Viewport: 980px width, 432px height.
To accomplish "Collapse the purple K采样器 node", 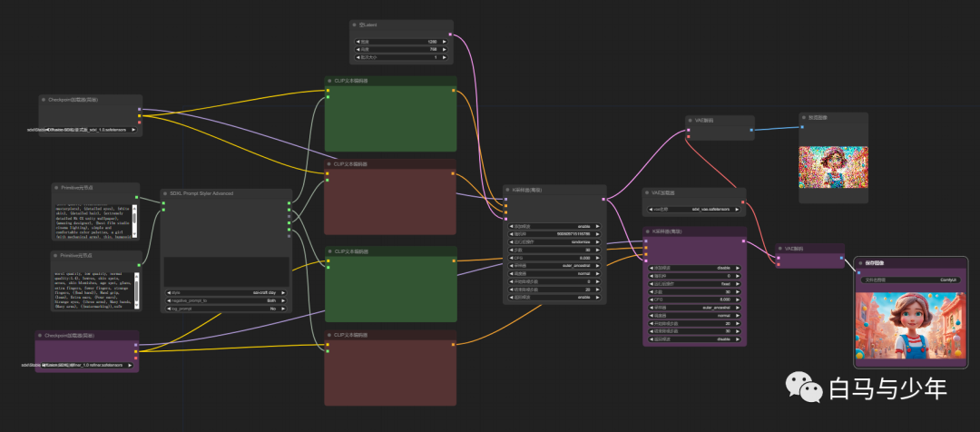I will tap(648, 232).
